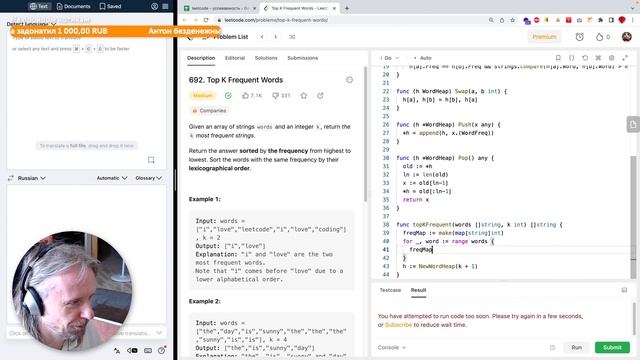Switch to the Google Sheets leetcode browser tab
Viewport: 640px width, 360px height.
tap(220, 8)
